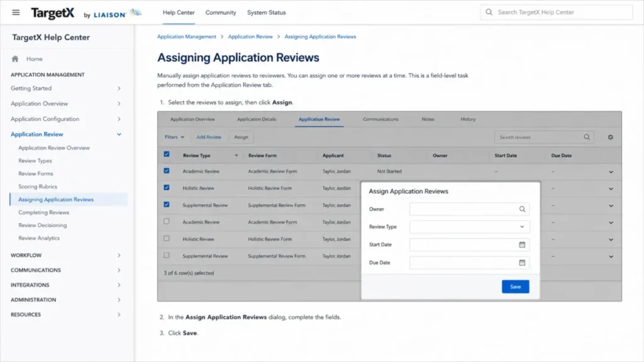Click the Owner field lookup search icon
This screenshot has height=362, width=644.
coord(522,209)
